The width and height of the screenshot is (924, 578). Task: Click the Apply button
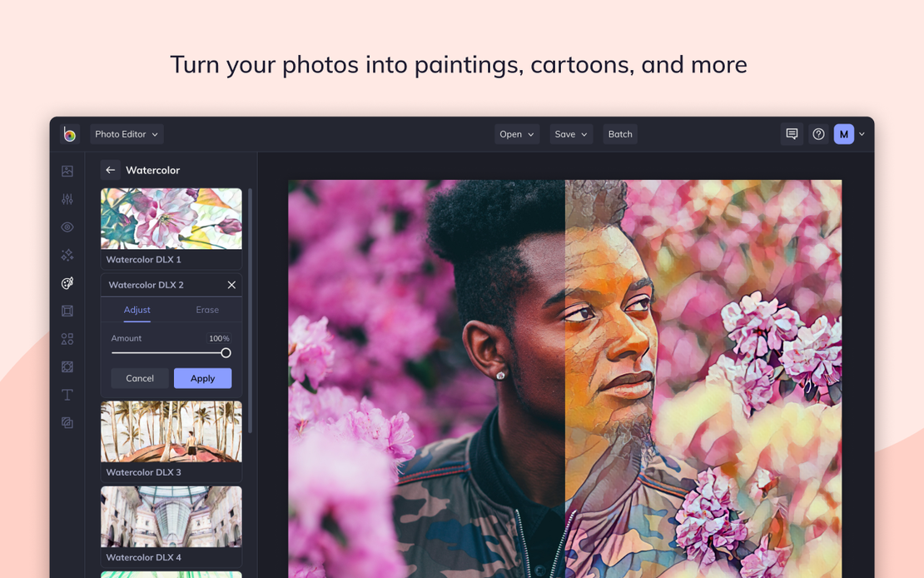point(202,378)
